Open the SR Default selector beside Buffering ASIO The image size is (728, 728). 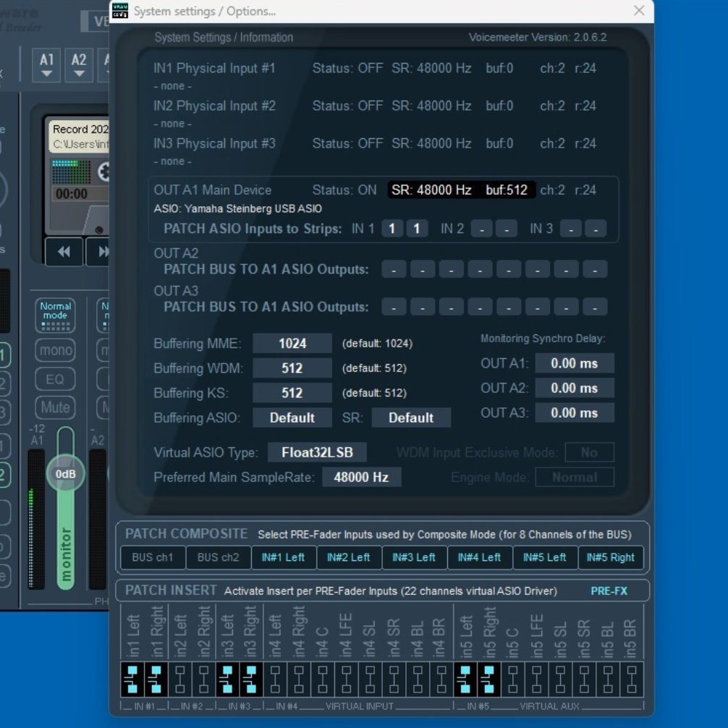pos(411,418)
